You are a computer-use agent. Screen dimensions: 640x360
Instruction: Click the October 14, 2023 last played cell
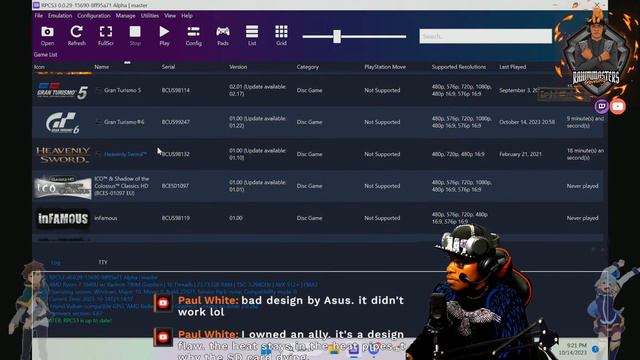[x=527, y=122]
